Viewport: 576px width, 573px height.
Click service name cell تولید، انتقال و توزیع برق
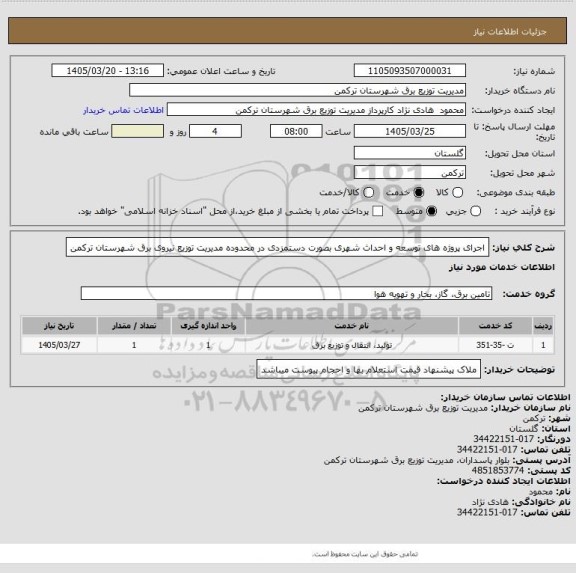(352, 345)
